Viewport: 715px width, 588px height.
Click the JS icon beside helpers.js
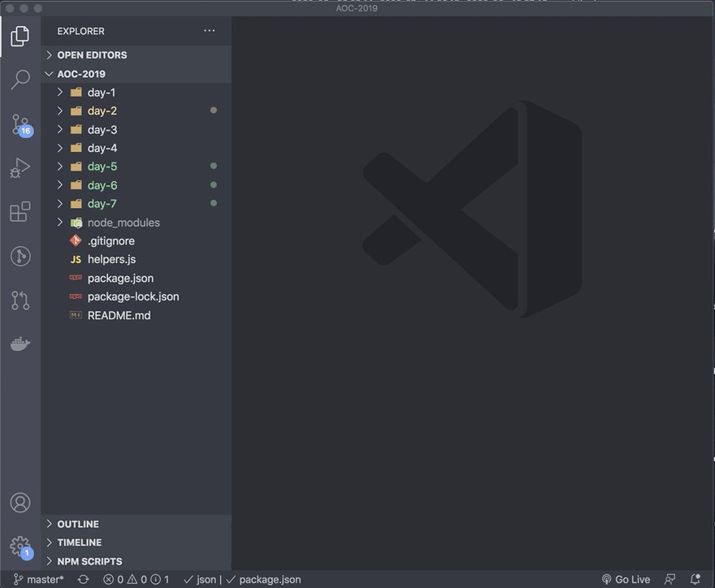click(x=76, y=259)
